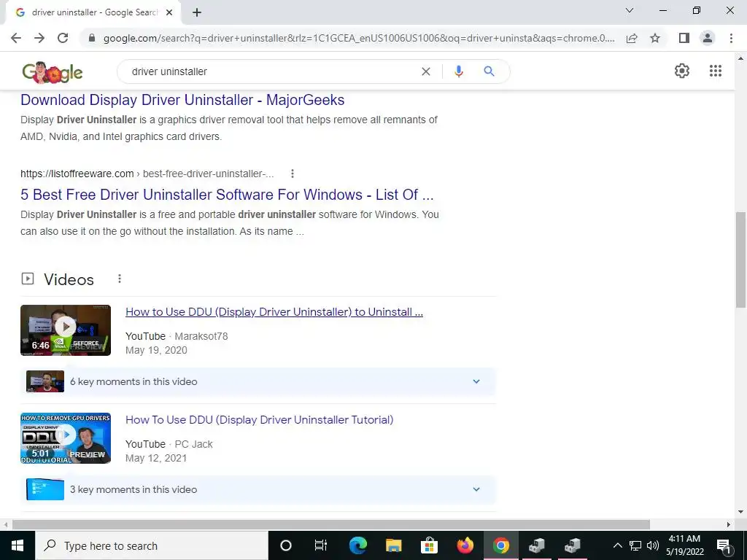
Task: Click the Chrome taskbar icon
Action: click(x=500, y=545)
